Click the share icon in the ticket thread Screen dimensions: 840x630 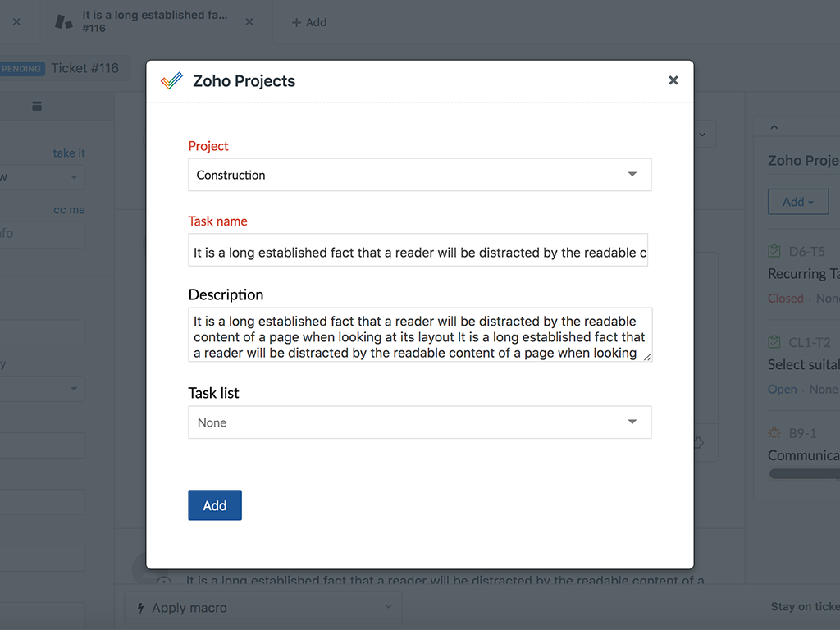point(698,442)
